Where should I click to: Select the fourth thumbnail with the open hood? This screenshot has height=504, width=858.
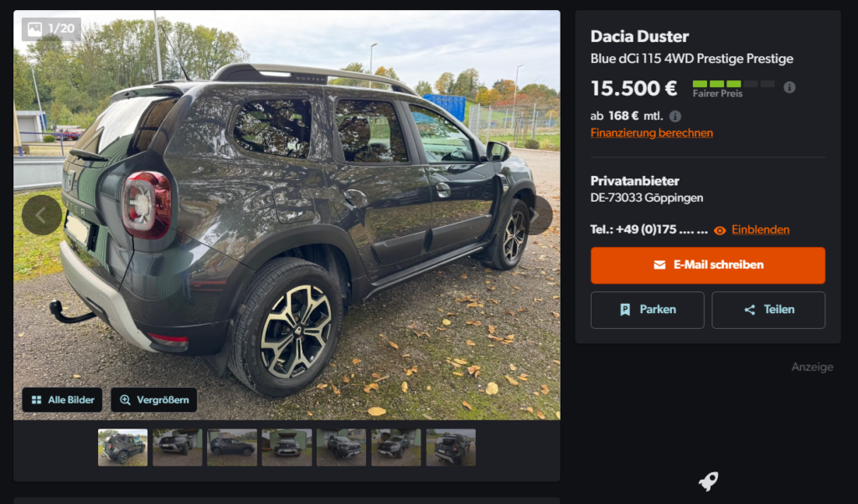pos(287,447)
